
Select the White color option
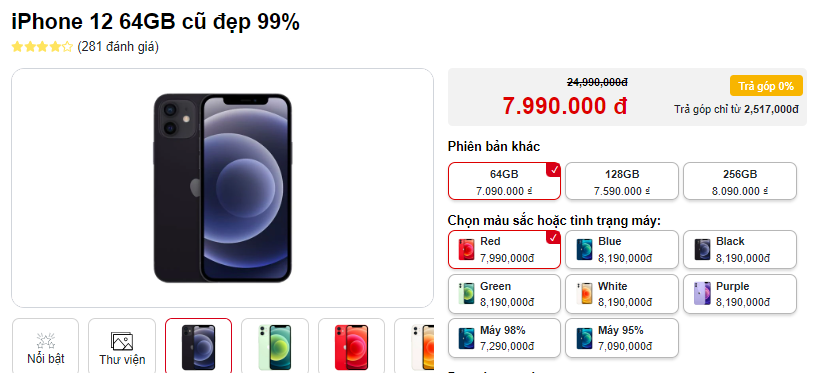pos(622,294)
